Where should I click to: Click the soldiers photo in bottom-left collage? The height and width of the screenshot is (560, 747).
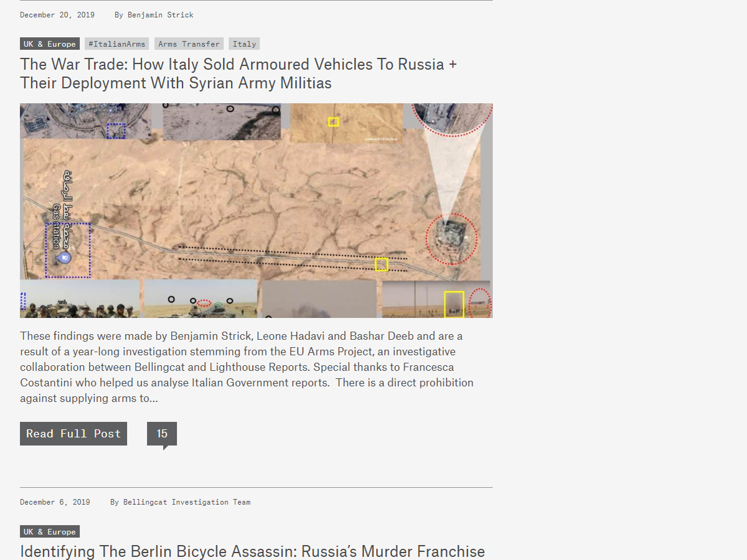coord(81,300)
